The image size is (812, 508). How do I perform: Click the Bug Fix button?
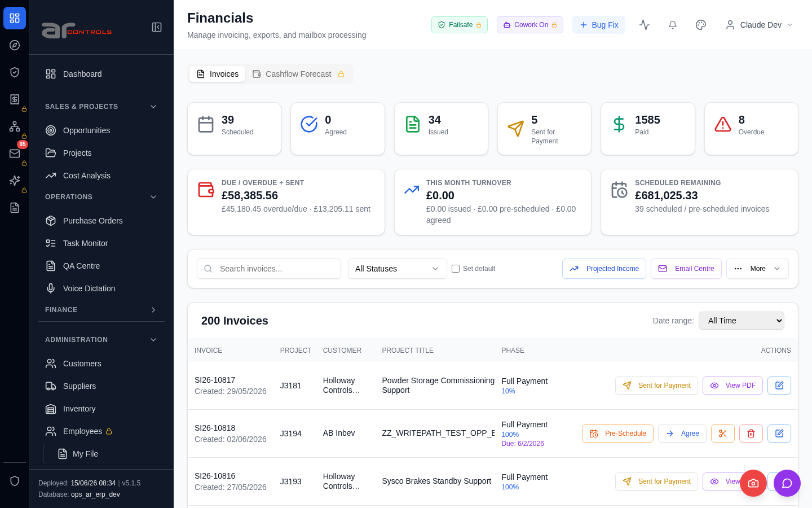click(599, 25)
